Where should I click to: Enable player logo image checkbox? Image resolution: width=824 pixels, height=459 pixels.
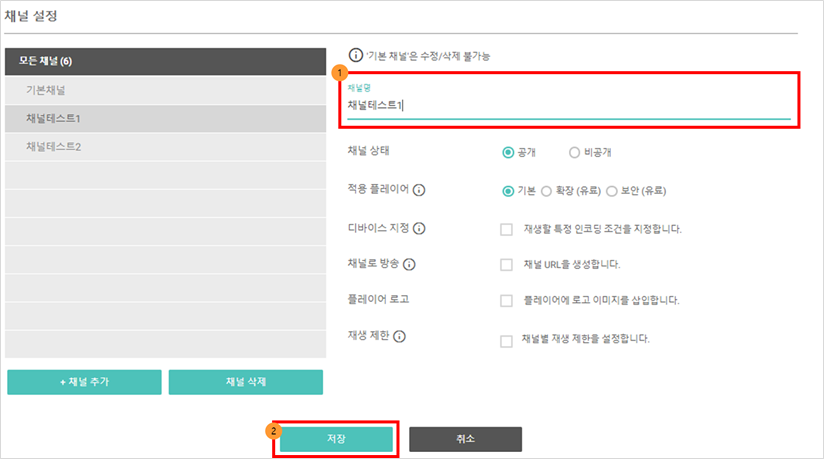pyautogui.click(x=506, y=300)
